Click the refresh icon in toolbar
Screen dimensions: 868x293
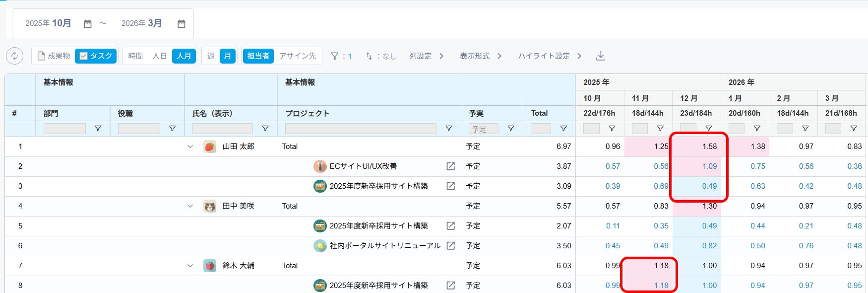(x=14, y=56)
